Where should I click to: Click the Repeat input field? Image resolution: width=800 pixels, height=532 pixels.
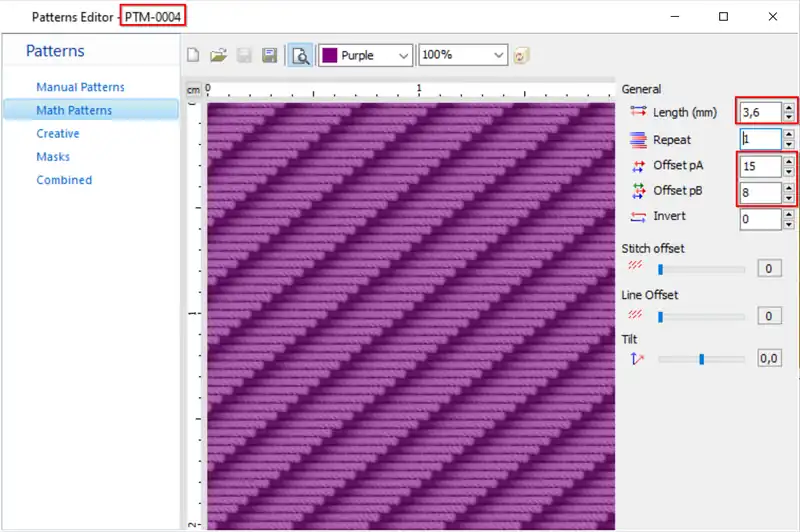pos(760,139)
